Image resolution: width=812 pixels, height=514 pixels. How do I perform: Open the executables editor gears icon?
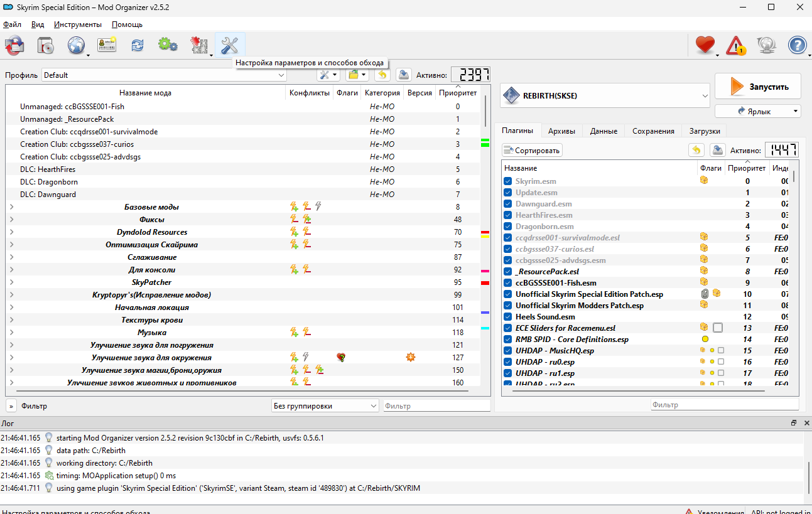(168, 45)
